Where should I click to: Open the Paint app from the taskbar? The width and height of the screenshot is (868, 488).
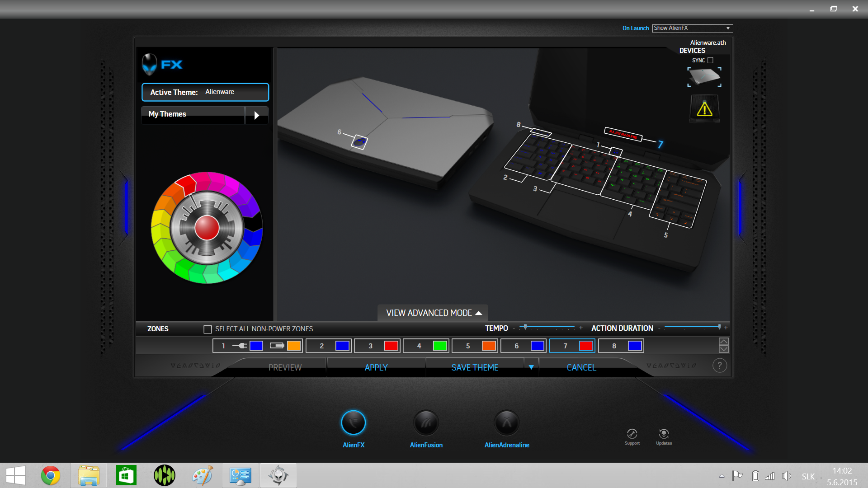[202, 475]
